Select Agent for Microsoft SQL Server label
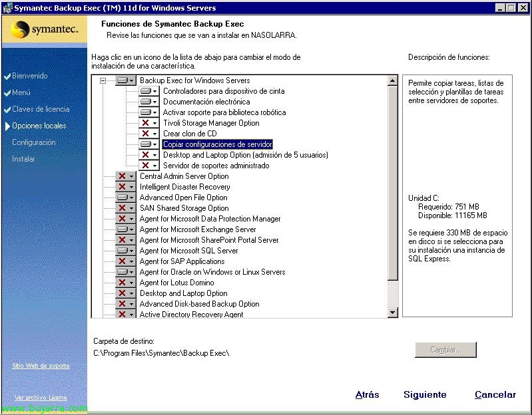532x415 pixels. coord(188,251)
